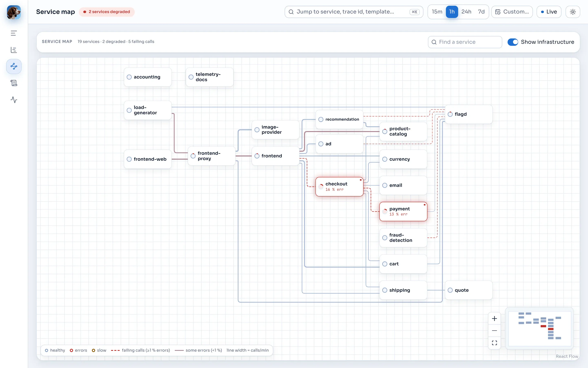
Task: Select the checkout service node
Action: [339, 186]
